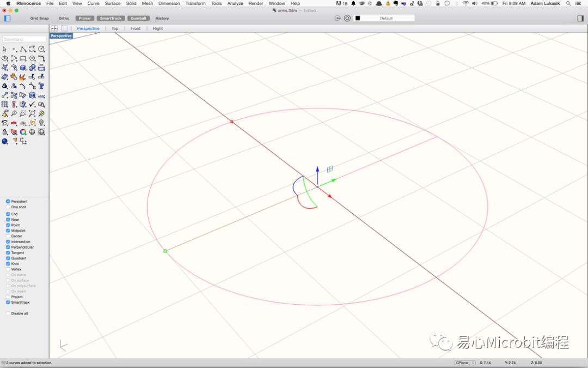Choose the Rectangle drawing tool

[x=23, y=58]
